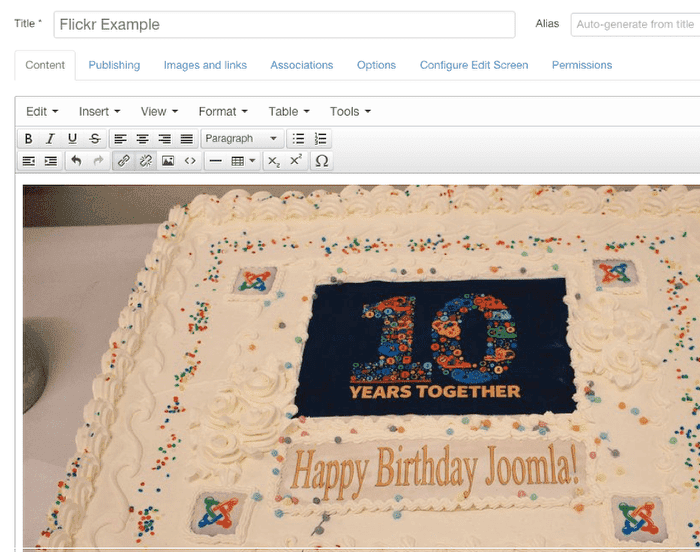Image resolution: width=700 pixels, height=552 pixels.
Task: Decrease indent of paragraph
Action: (x=29, y=161)
